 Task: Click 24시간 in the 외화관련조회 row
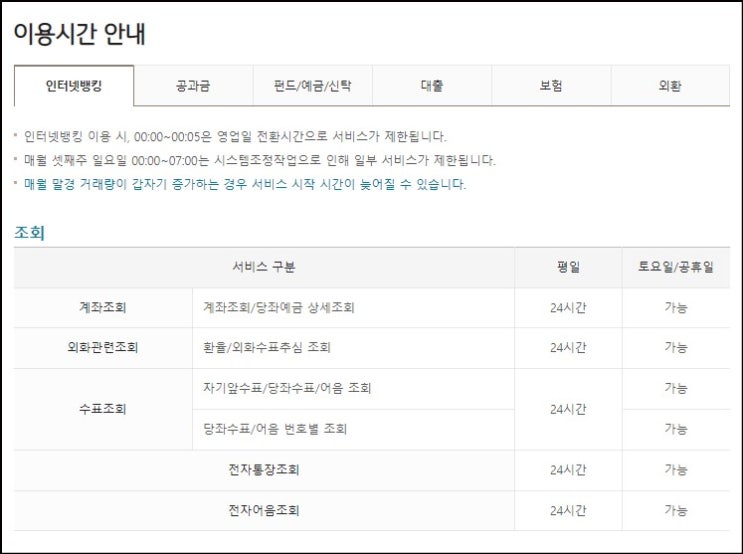pyautogui.click(x=568, y=347)
